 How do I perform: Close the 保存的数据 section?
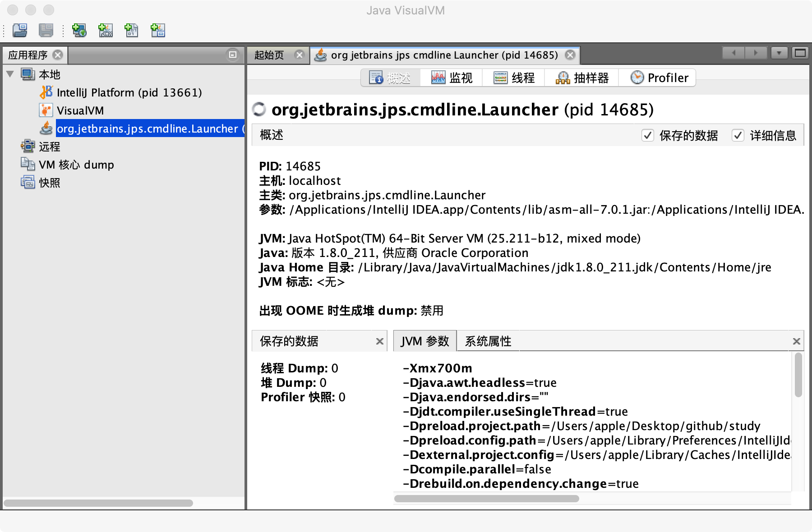point(380,341)
